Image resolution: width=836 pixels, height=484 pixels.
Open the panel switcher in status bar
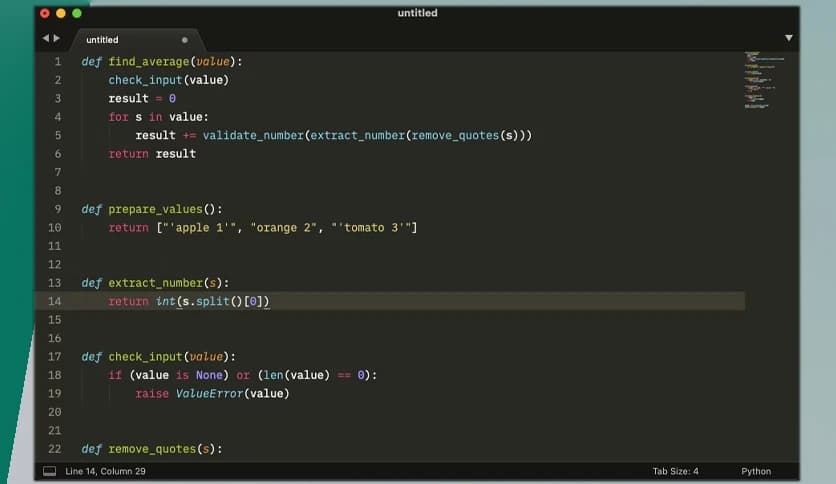click(x=50, y=471)
